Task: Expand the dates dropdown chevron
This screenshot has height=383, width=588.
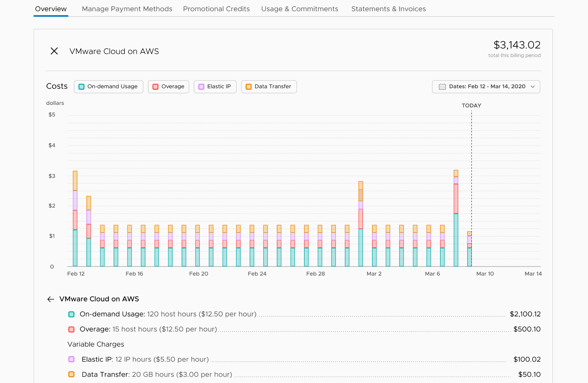Action: [x=533, y=87]
